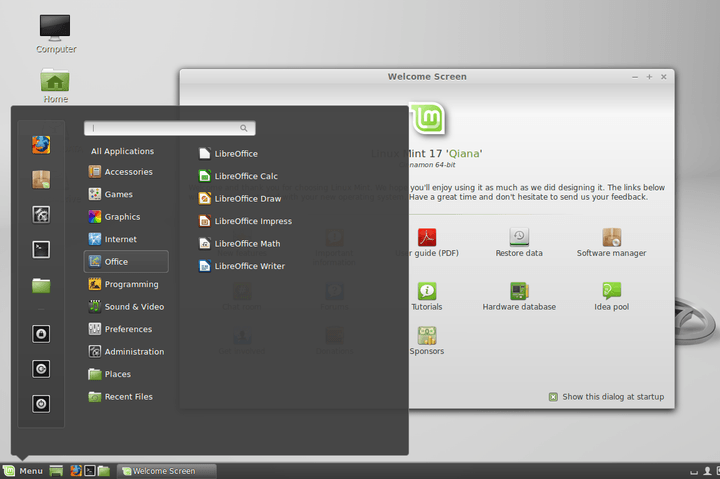This screenshot has height=479, width=720.
Task: Open the Home folder desktop icon
Action: click(x=55, y=86)
